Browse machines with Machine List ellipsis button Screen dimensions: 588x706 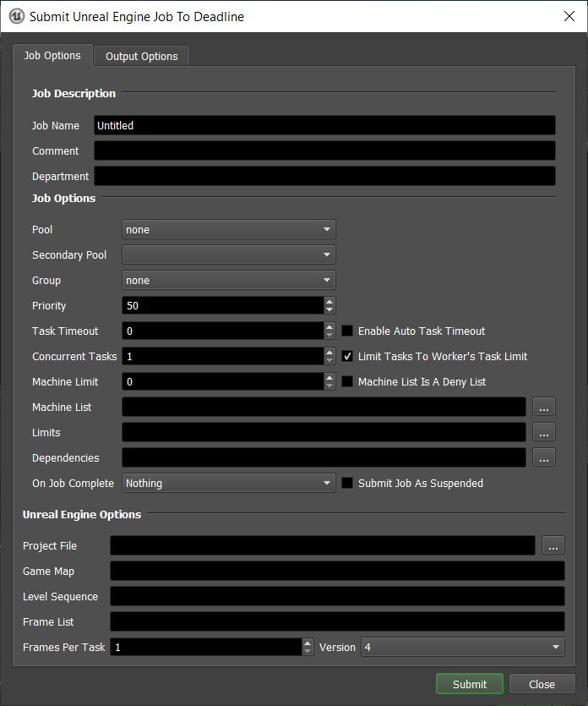tap(544, 407)
